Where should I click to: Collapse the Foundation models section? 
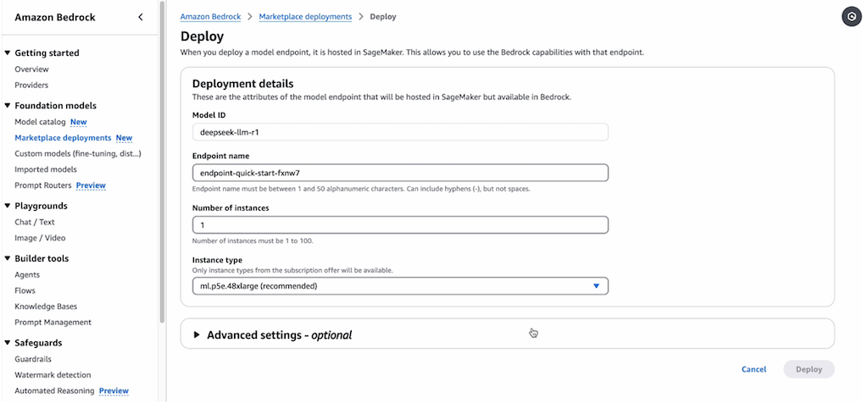pyautogui.click(x=8, y=106)
